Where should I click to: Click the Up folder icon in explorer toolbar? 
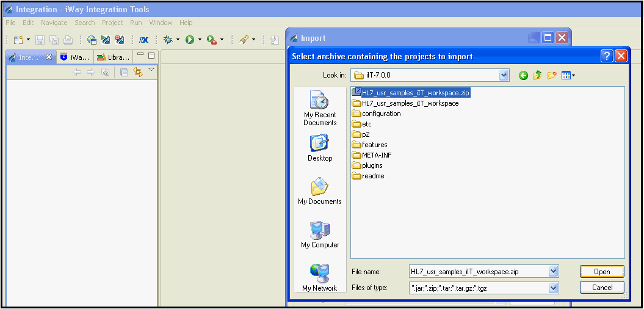[105, 72]
